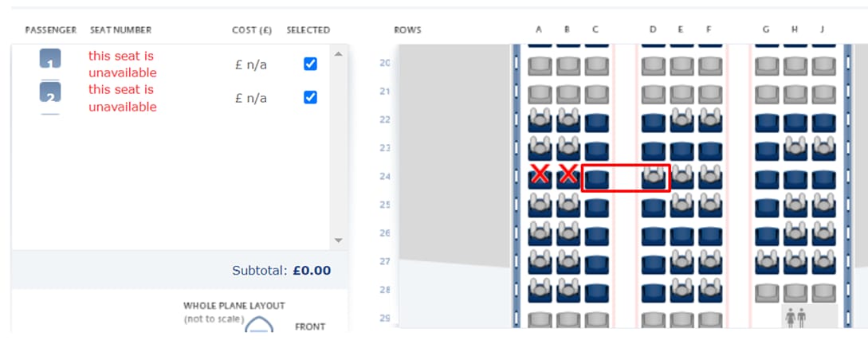Screen dimensions: 868x340
Task: Select available seat 24C
Action: (596, 180)
